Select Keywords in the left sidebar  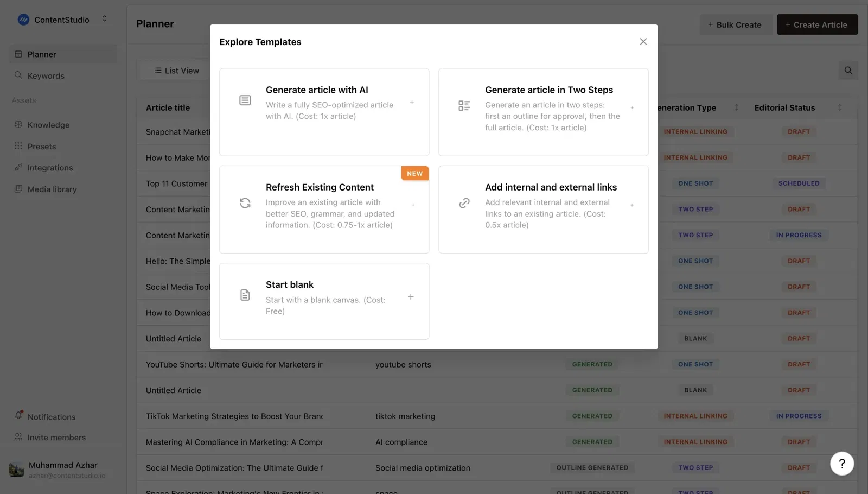46,75
